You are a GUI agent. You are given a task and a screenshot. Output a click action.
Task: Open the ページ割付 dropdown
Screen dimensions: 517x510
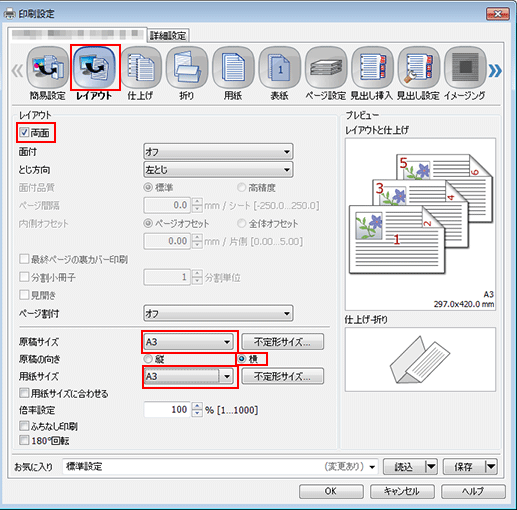click(x=218, y=313)
